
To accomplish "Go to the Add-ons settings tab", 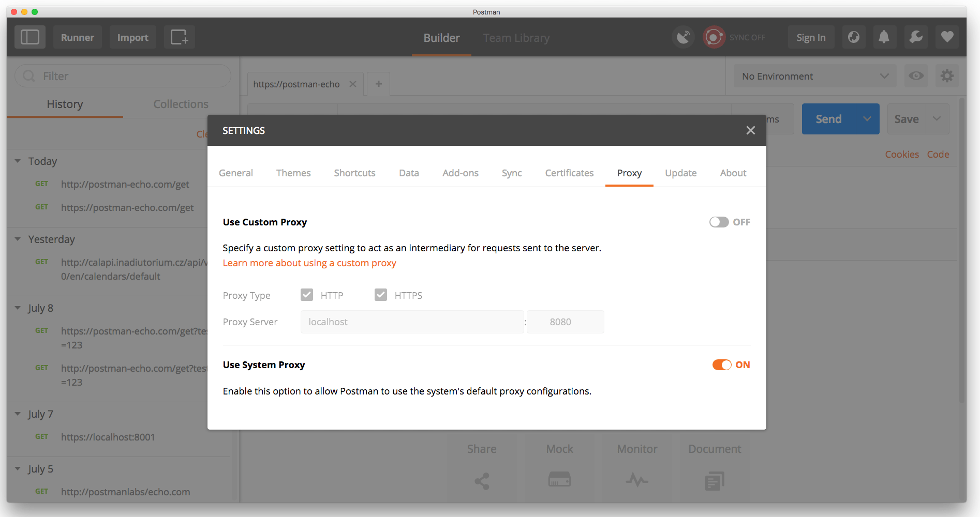I will coord(461,173).
